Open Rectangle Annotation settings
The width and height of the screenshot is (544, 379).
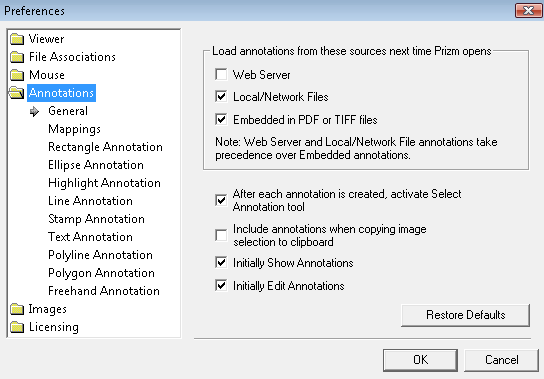[105, 147]
